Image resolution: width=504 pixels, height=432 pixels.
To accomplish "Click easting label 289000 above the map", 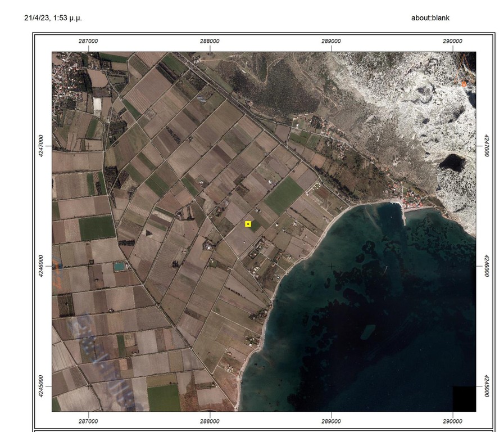I will (331, 41).
